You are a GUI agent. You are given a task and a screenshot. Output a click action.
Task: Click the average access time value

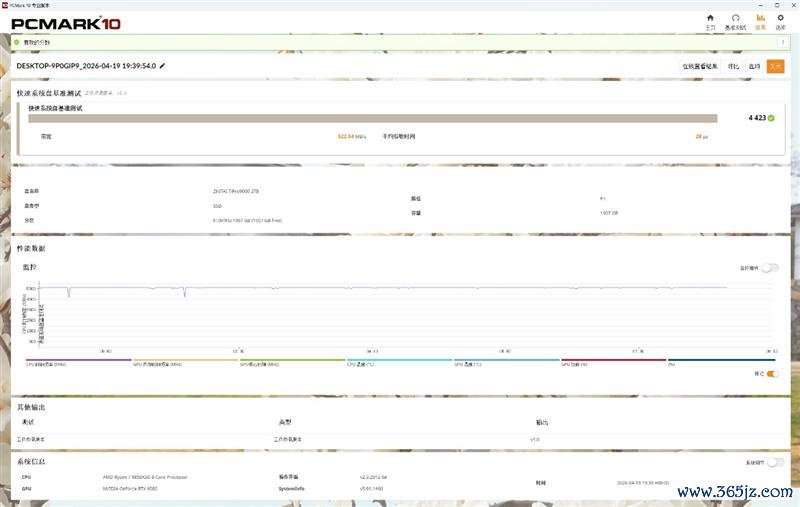pyautogui.click(x=702, y=137)
